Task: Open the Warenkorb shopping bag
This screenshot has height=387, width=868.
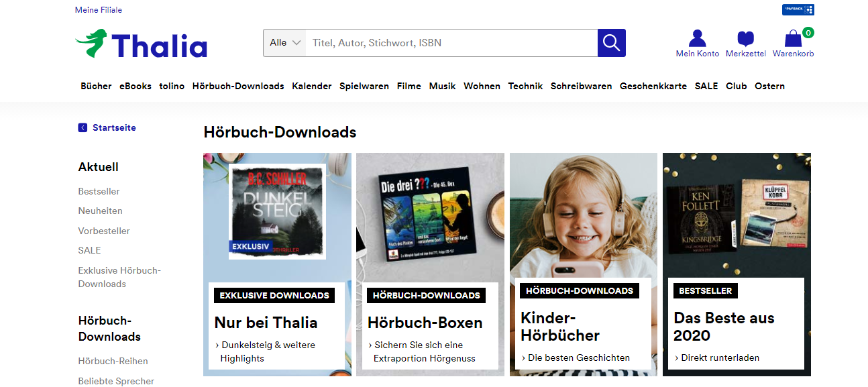Action: [x=794, y=44]
